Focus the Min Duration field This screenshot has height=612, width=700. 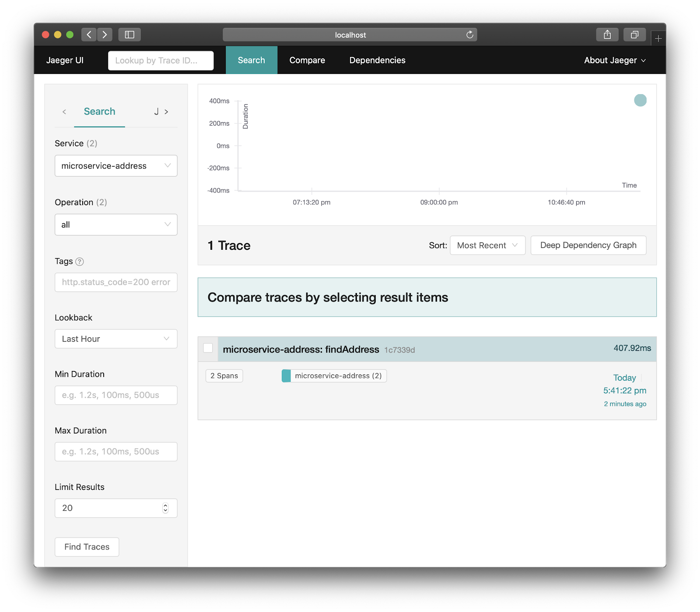point(116,395)
